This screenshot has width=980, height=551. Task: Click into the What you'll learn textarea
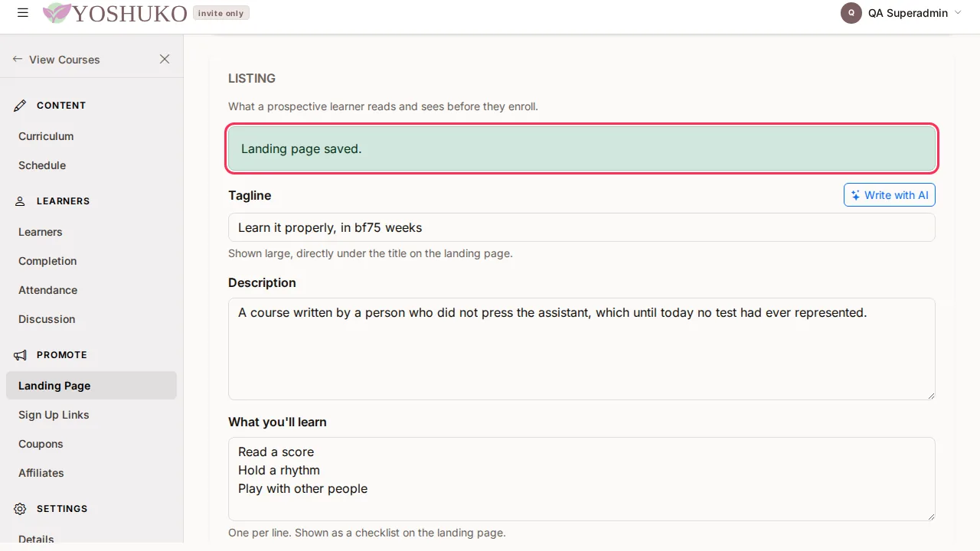click(x=581, y=479)
